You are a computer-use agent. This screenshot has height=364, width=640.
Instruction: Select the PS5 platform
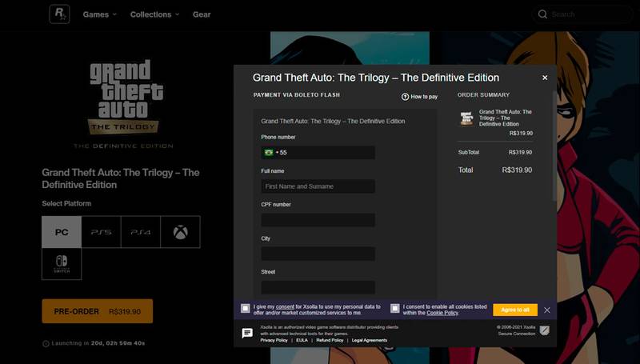[x=102, y=232]
